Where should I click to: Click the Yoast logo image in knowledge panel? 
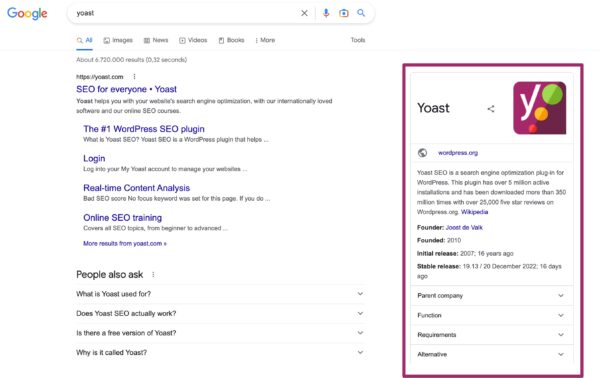coord(540,108)
